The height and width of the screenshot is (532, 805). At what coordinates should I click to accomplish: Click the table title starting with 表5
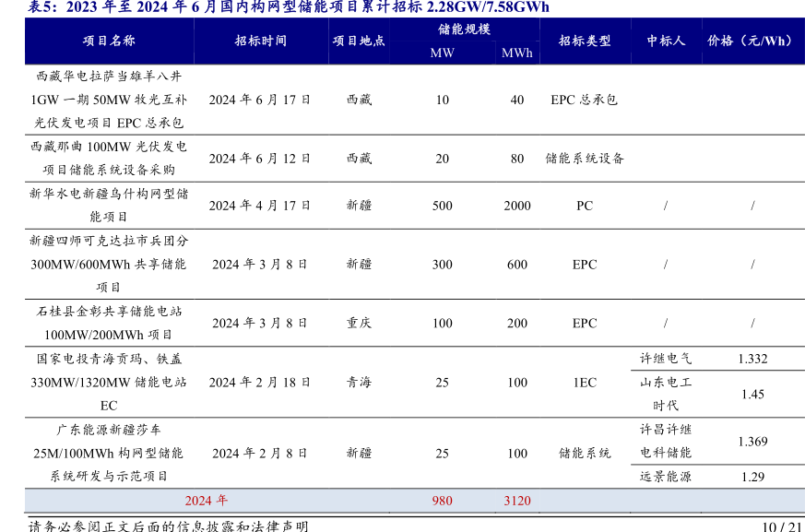[x=287, y=7]
